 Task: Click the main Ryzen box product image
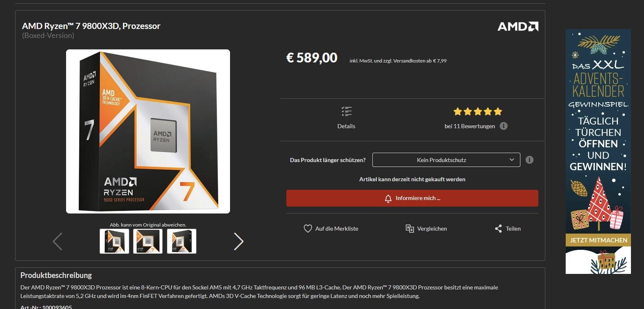coord(148,131)
